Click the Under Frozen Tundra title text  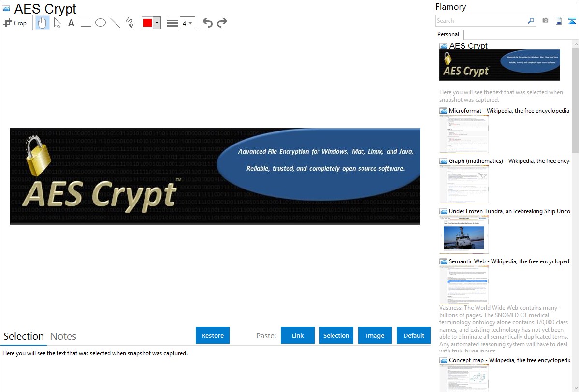click(509, 211)
